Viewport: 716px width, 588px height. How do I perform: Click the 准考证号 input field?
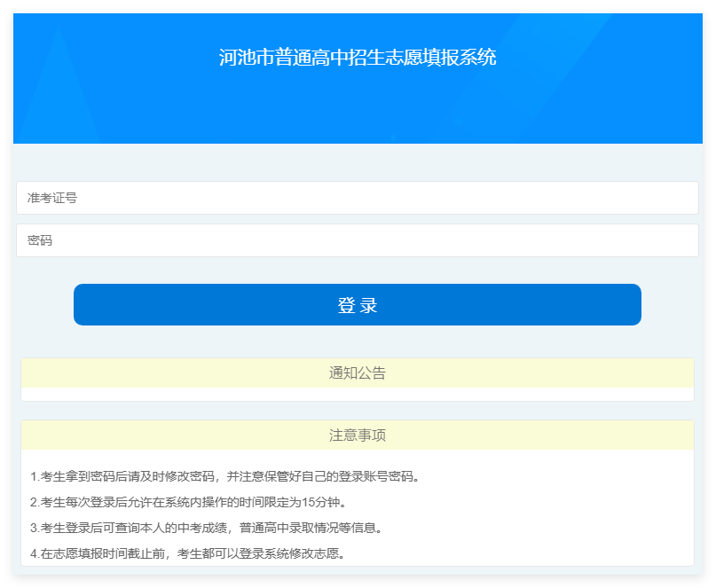[357, 198]
